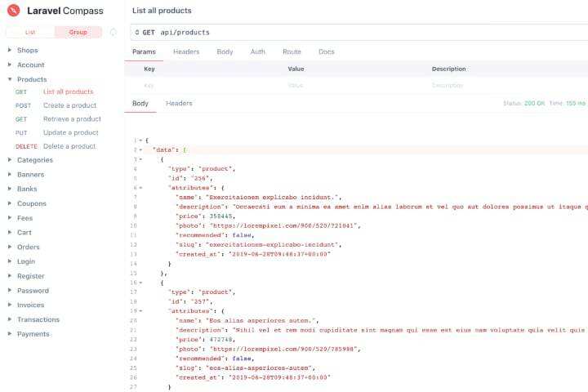Open the request Params tab
Image resolution: width=588 pixels, height=392 pixels.
(144, 51)
